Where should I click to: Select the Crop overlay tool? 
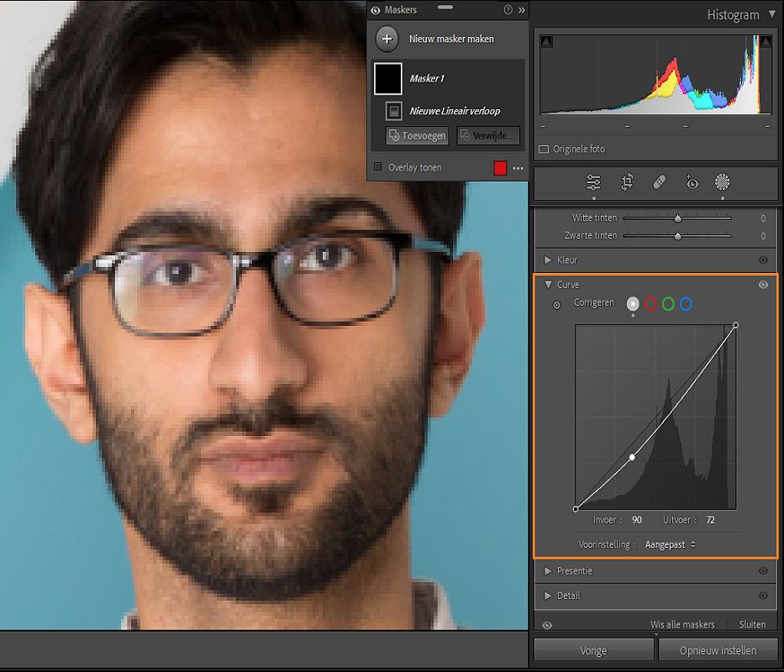tap(627, 182)
